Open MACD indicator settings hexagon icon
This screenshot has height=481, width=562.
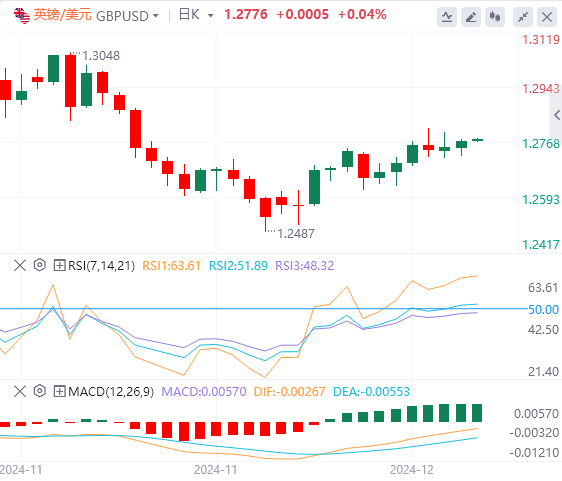coord(39,391)
